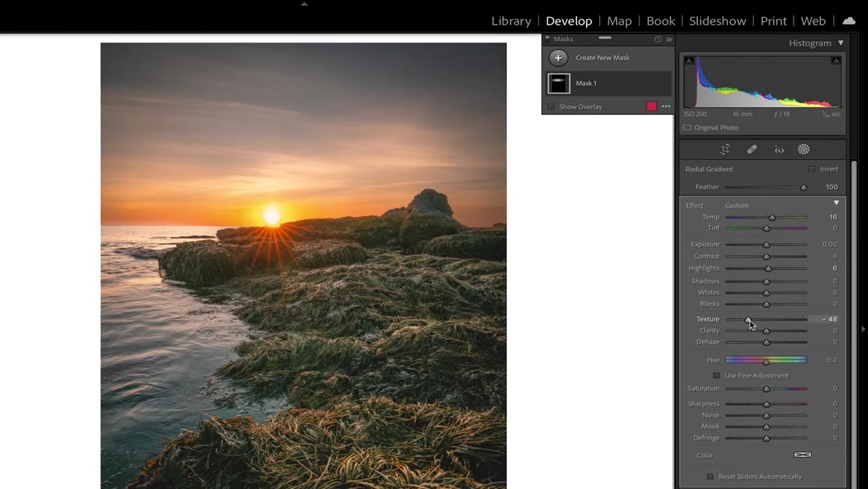Click the Masks panel drag handle bar
Image resolution: width=868 pixels, height=489 pixels.
605,38
